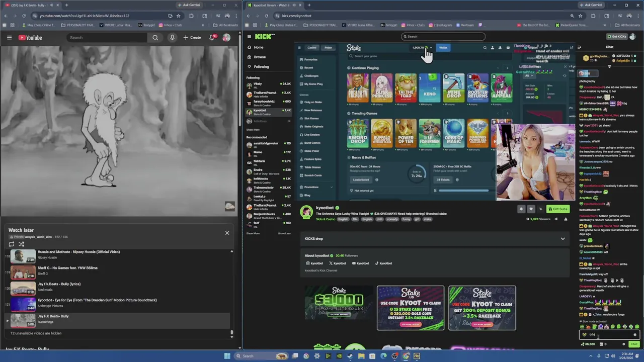Expand the KICKS drop section
Viewport: 644px width, 362px height.
pos(435,239)
